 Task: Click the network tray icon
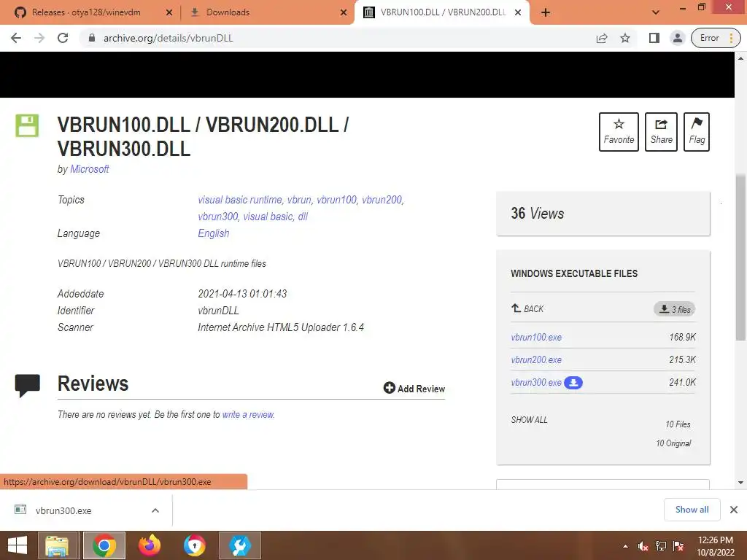661,546
